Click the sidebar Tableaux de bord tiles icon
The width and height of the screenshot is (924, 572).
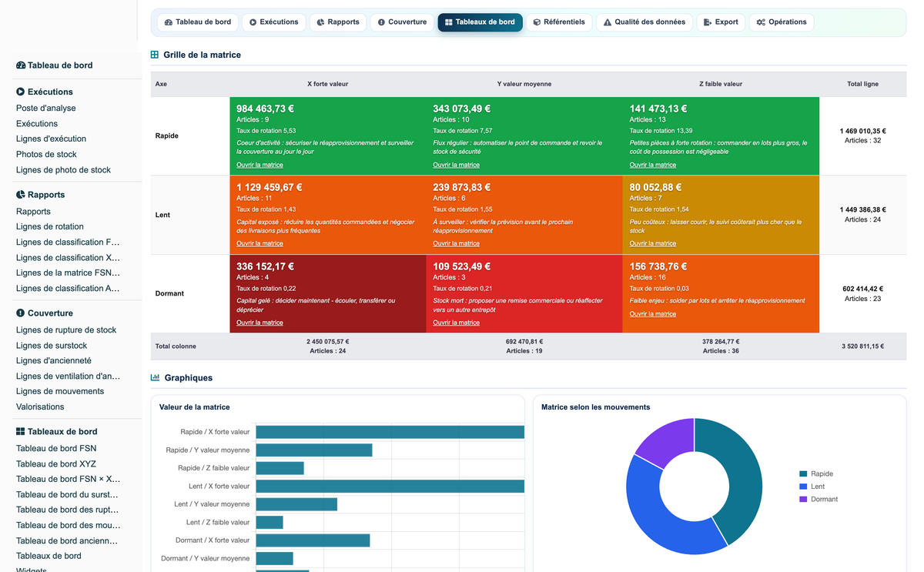[21, 432]
